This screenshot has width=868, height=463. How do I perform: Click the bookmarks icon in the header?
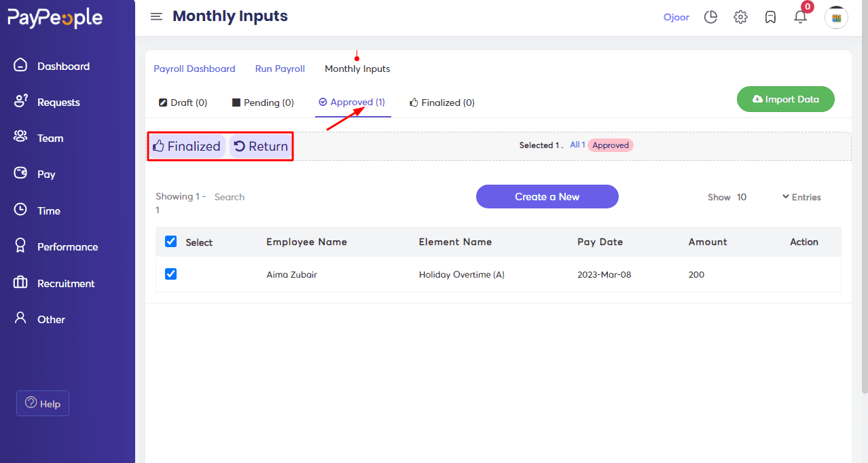770,17
